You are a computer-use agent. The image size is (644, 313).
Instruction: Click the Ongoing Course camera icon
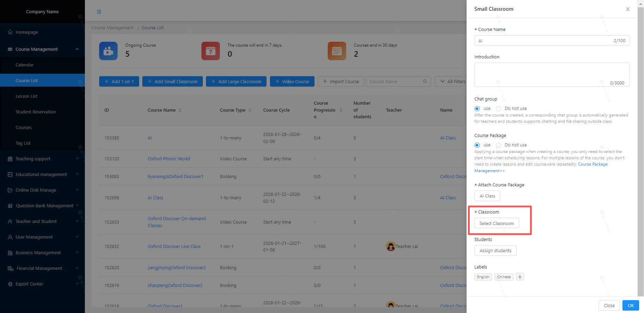[x=108, y=51]
